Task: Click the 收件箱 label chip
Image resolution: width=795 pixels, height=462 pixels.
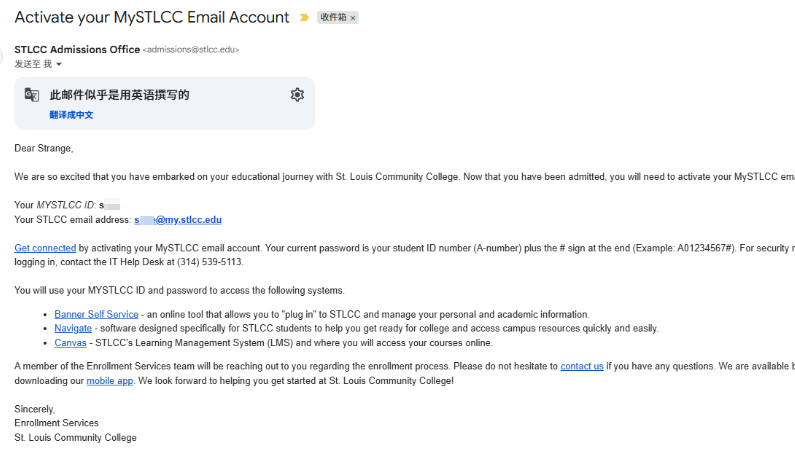Action: click(x=333, y=18)
